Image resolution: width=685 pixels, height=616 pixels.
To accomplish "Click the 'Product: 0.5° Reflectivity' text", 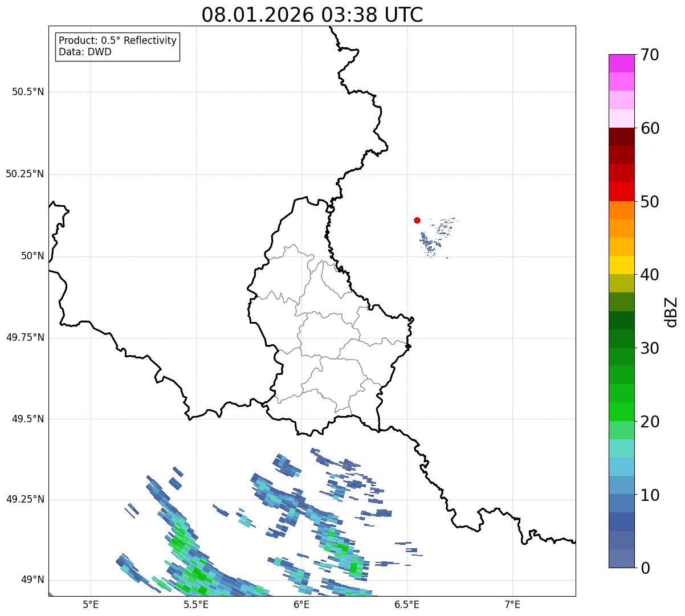I will (117, 41).
